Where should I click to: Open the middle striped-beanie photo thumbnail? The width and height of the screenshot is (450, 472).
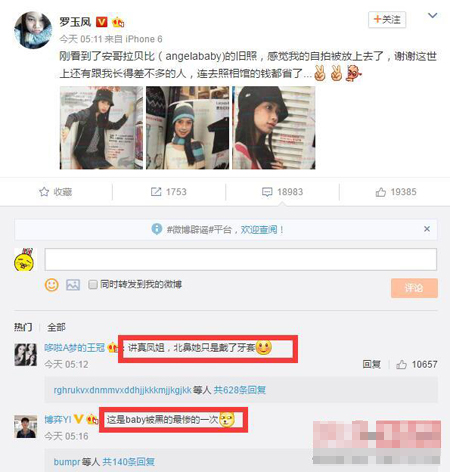pos(188,128)
